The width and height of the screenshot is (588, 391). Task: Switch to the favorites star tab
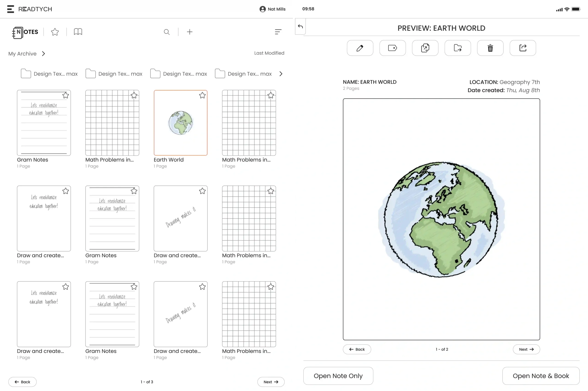point(55,32)
